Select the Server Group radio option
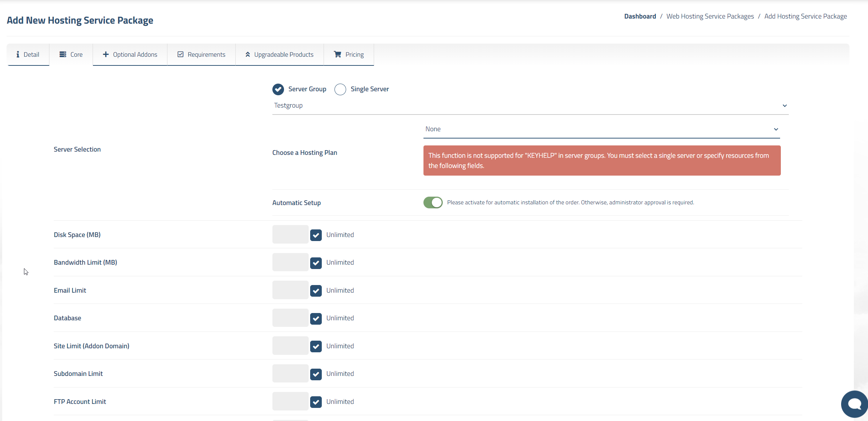868x421 pixels. click(x=278, y=89)
